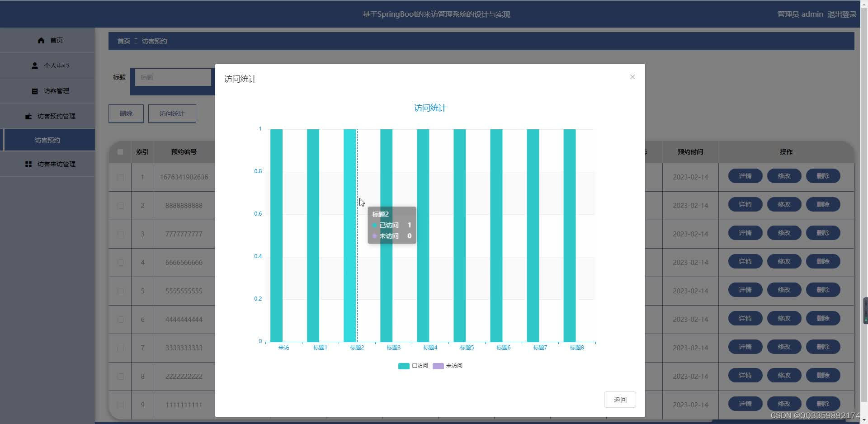Click the 标题5 bar in chart

[459, 235]
